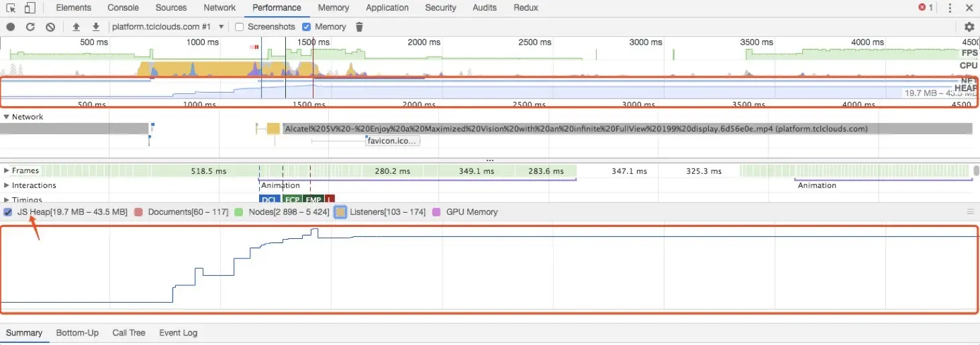Open the Bottom-Up tab
Screen dimensions: 980x345
pyautogui.click(x=77, y=333)
